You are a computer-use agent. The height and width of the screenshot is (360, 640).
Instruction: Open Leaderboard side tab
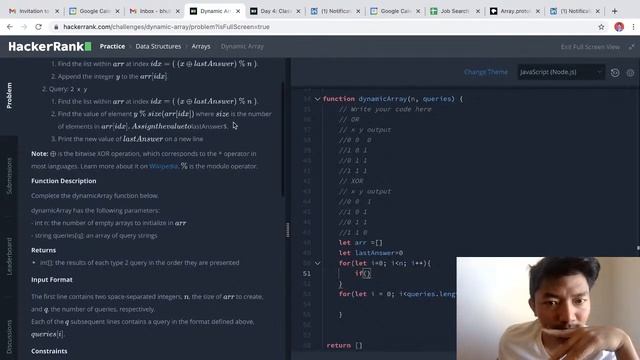click(x=9, y=256)
